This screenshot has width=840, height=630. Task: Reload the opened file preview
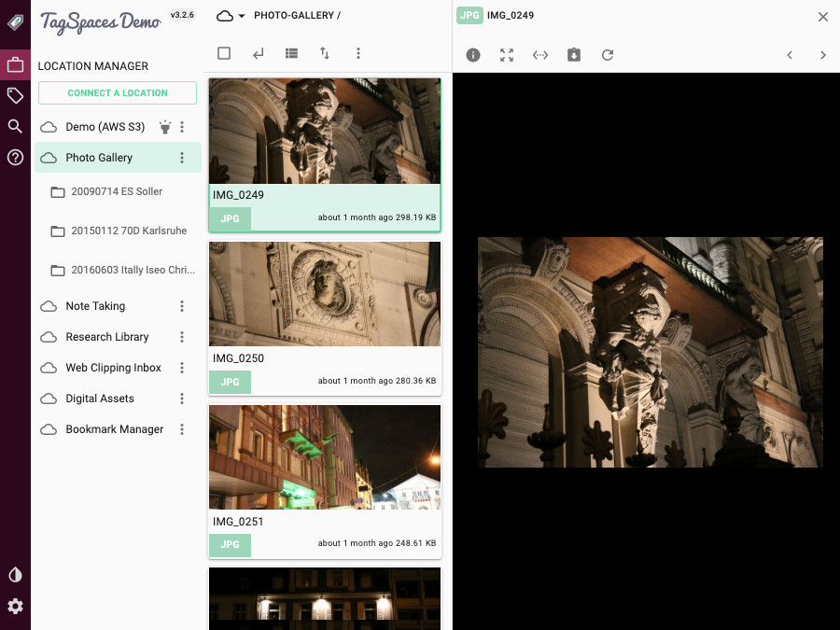click(x=608, y=55)
